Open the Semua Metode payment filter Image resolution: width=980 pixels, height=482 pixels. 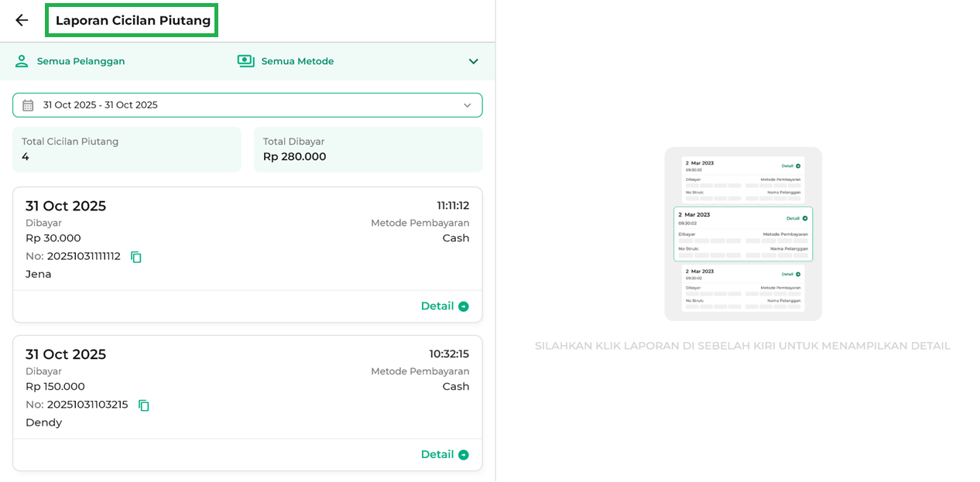pos(297,61)
